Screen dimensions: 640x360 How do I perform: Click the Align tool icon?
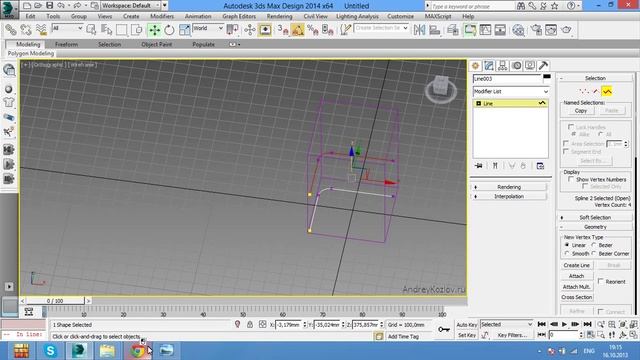point(435,30)
